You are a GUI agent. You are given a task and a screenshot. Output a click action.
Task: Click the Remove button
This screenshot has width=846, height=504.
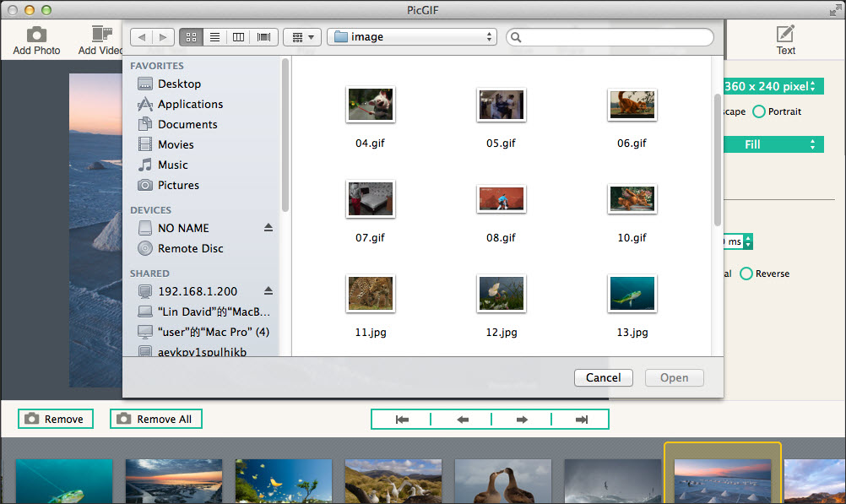click(56, 419)
